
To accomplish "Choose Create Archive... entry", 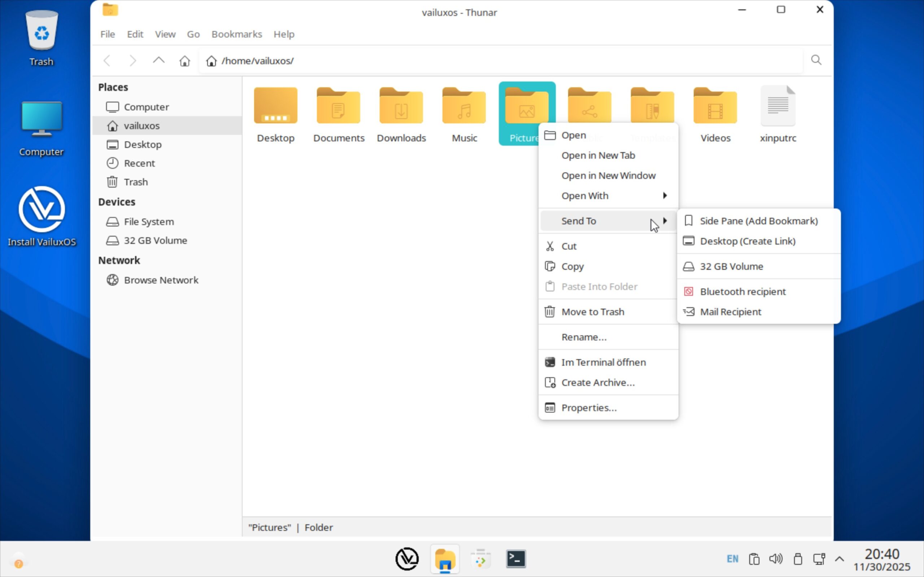I will click(x=598, y=382).
